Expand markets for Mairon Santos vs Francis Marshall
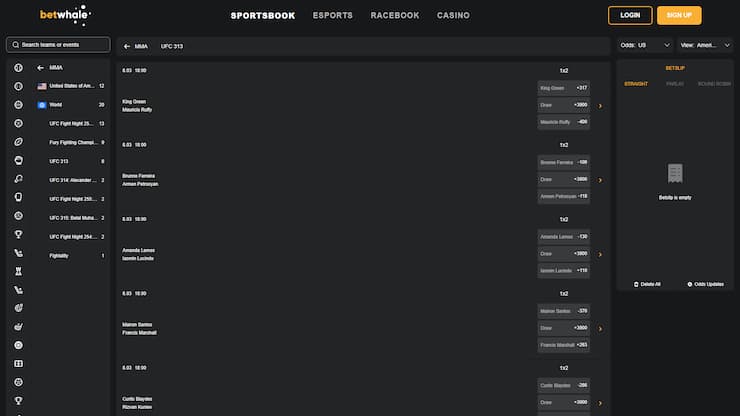This screenshot has height=416, width=740. 600,329
